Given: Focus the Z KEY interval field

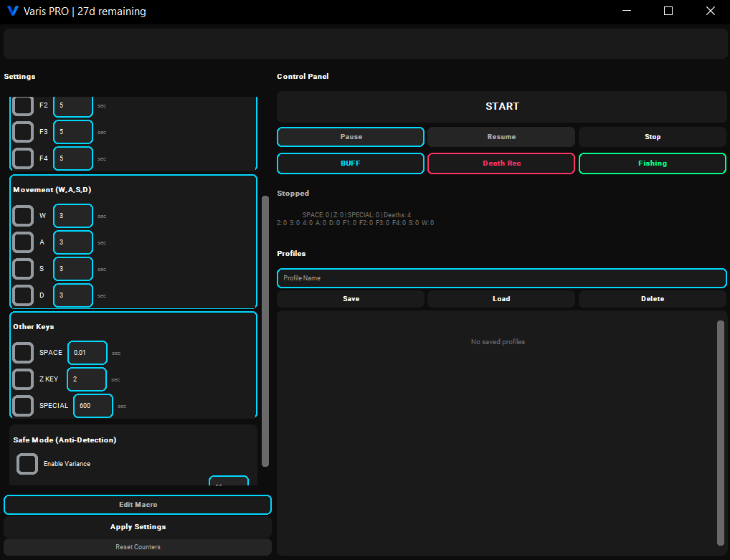Looking at the screenshot, I should 87,379.
